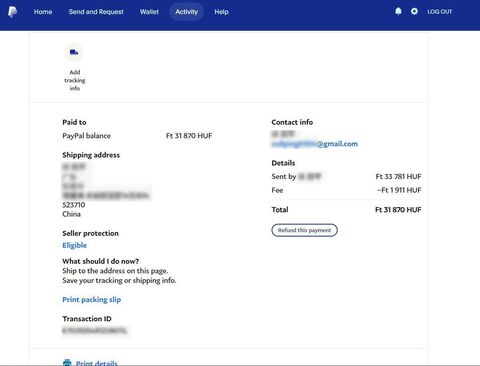Click the PayPal balance label
This screenshot has width=480, height=366.
86,136
